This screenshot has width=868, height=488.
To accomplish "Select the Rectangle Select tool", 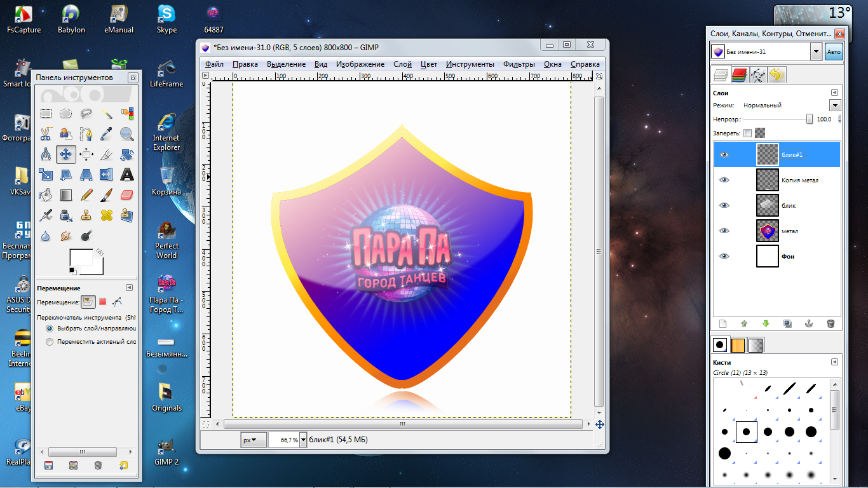I will pyautogui.click(x=46, y=114).
